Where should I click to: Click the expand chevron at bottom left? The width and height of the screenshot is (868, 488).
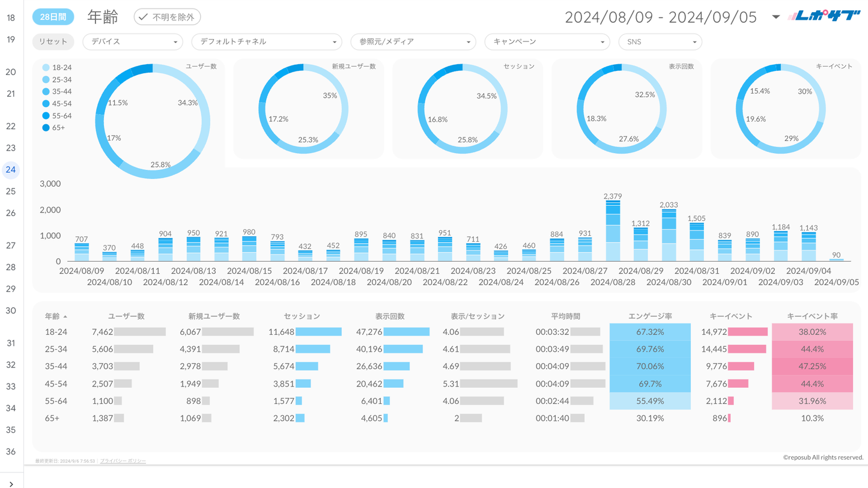(x=11, y=484)
